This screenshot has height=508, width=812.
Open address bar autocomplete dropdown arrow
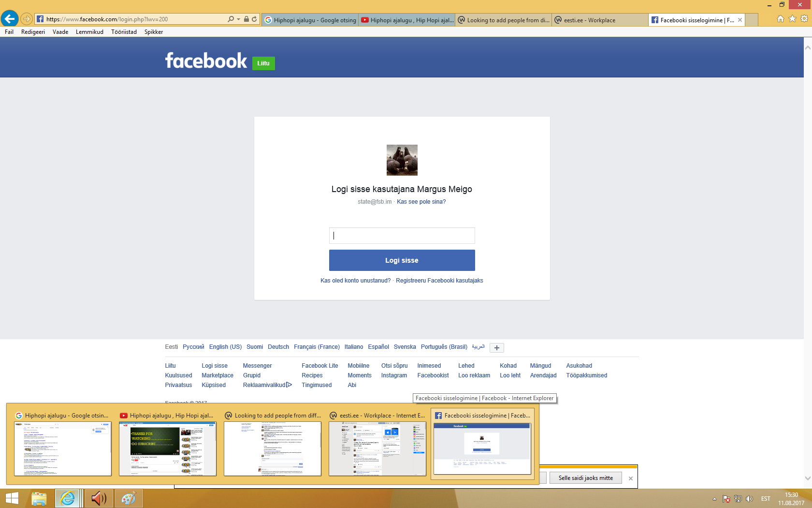(x=238, y=19)
